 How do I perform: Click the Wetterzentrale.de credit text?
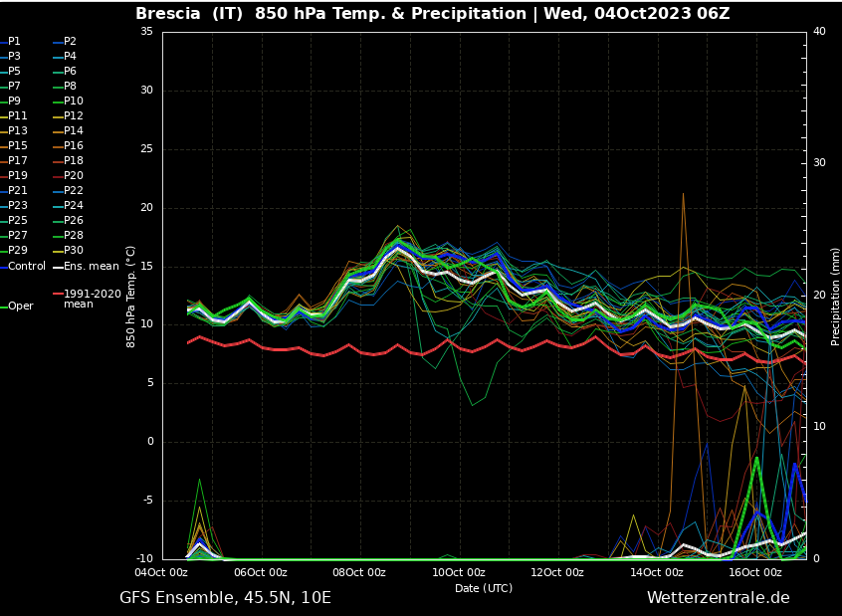719,598
